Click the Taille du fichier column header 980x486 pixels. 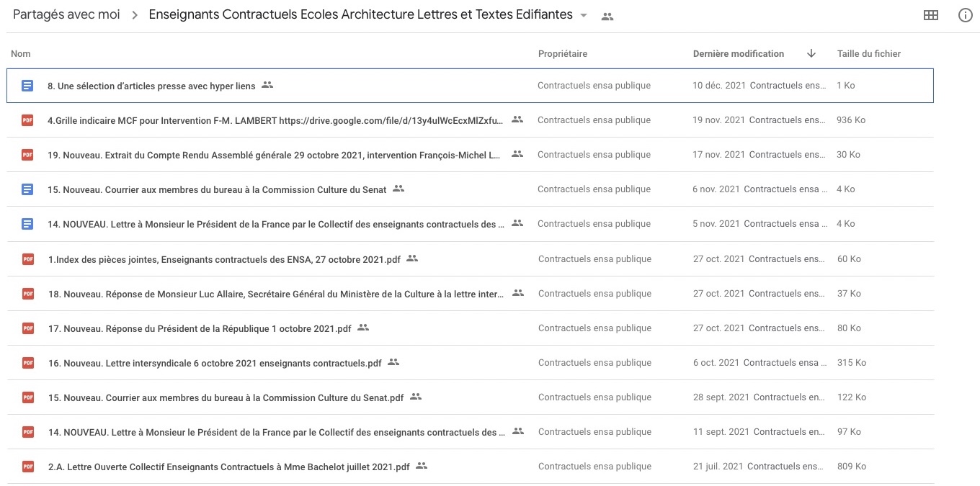[868, 53]
